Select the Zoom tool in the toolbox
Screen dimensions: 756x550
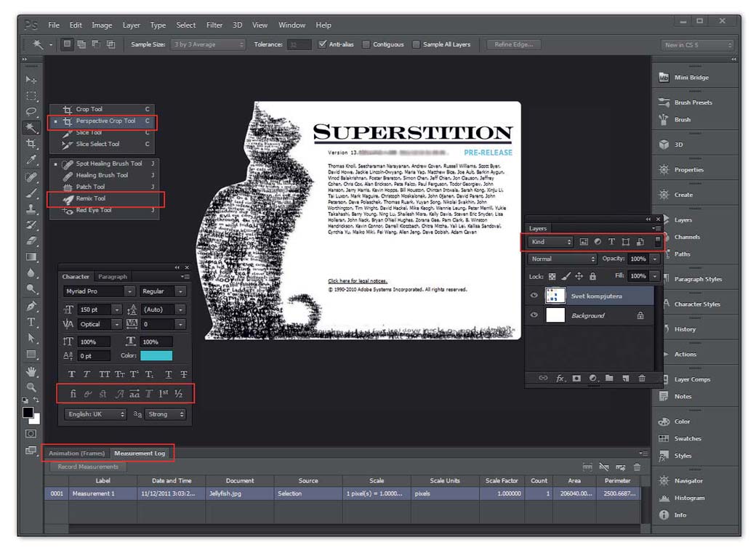(x=31, y=387)
